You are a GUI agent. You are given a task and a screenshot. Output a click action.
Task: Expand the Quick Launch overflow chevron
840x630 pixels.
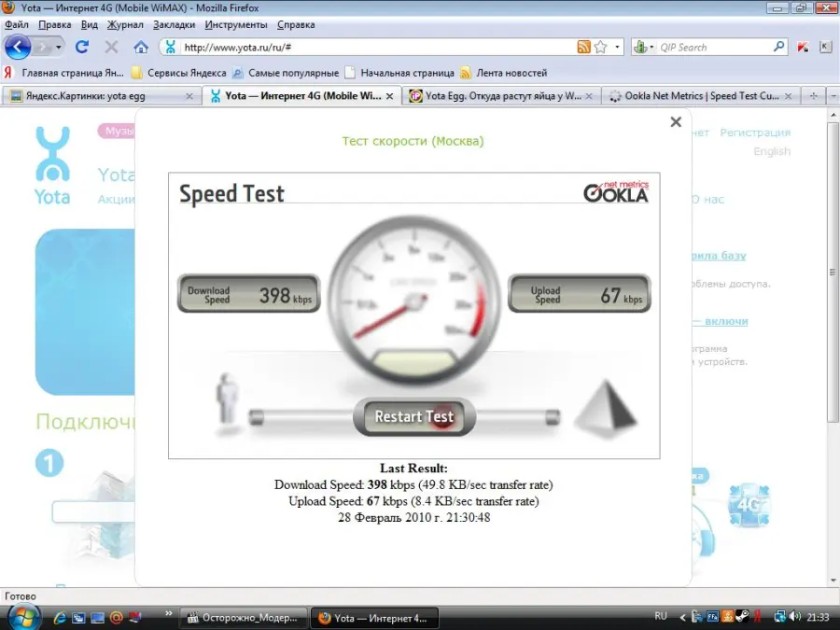(169, 613)
